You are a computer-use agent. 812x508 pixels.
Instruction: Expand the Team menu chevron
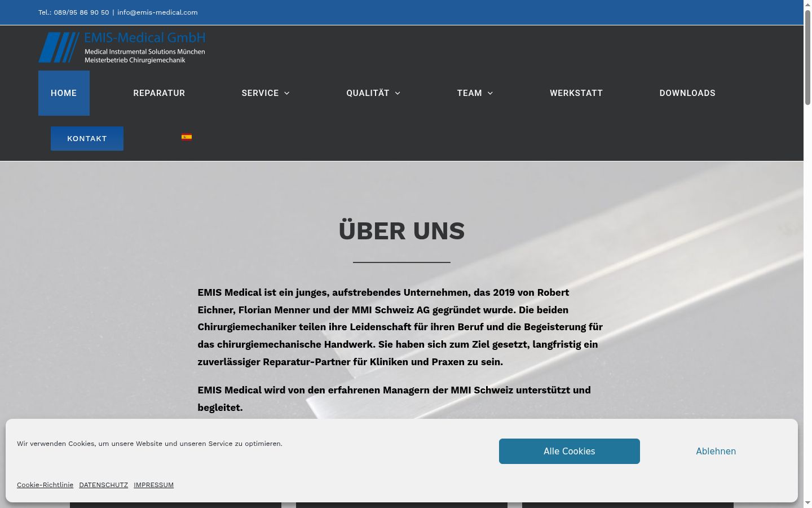[490, 93]
